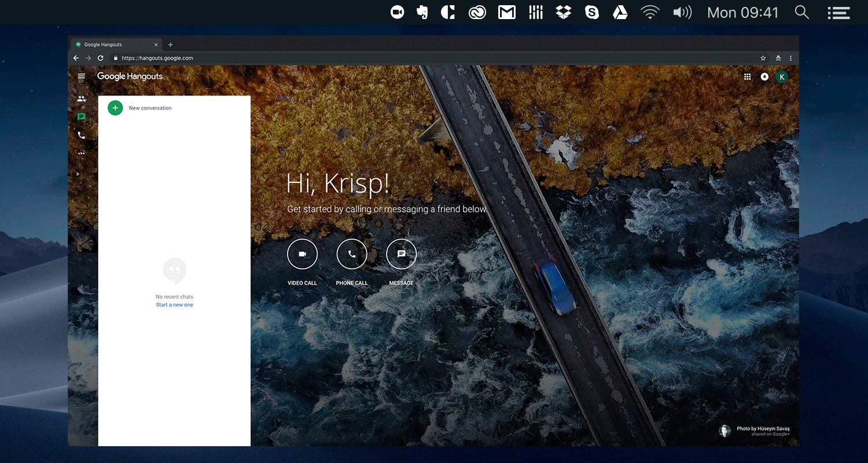Image resolution: width=868 pixels, height=463 pixels.
Task: Open the Krisp account avatar menu
Action: click(x=782, y=76)
